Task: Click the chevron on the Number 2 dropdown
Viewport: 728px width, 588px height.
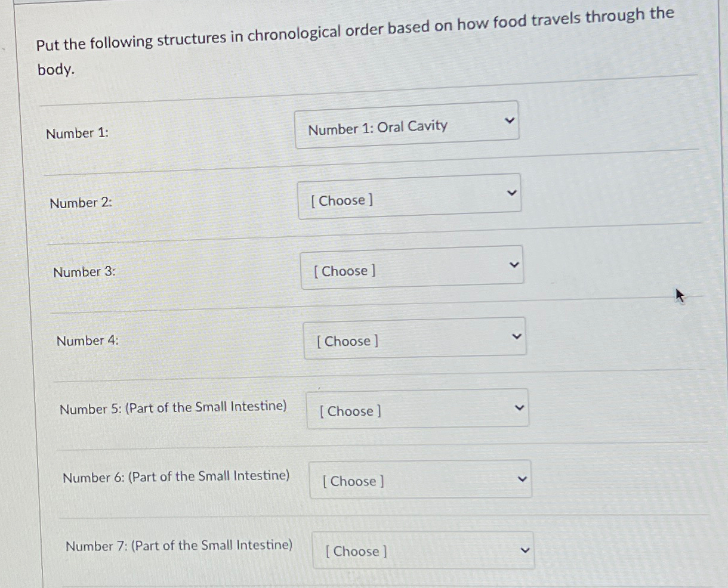Action: (x=511, y=191)
